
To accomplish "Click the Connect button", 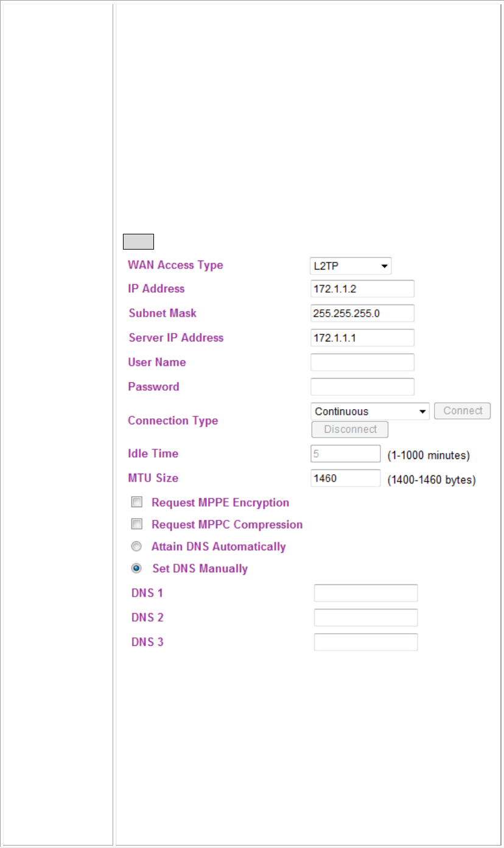I will tap(463, 411).
